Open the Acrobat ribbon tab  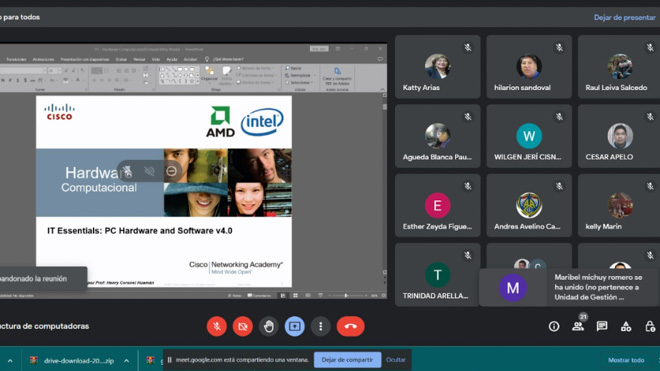pos(190,59)
